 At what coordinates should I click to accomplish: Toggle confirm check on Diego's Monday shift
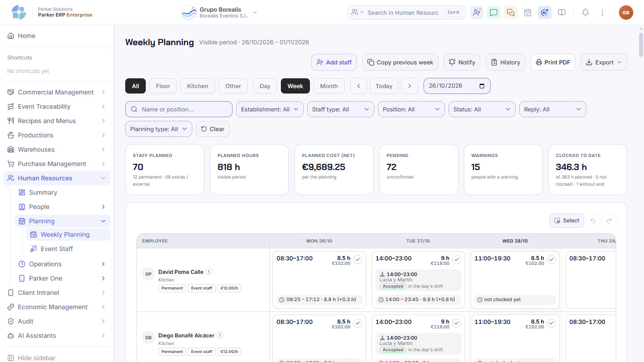click(357, 323)
